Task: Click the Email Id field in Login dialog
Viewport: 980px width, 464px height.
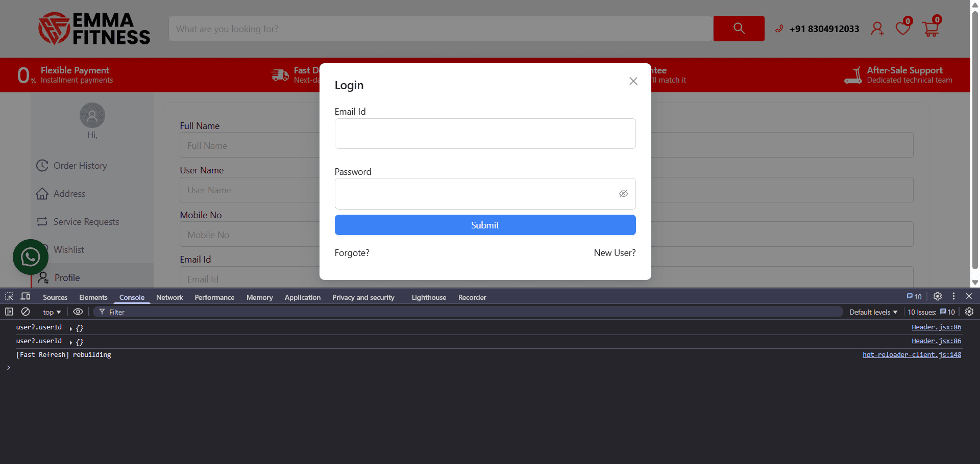Action: tap(485, 134)
